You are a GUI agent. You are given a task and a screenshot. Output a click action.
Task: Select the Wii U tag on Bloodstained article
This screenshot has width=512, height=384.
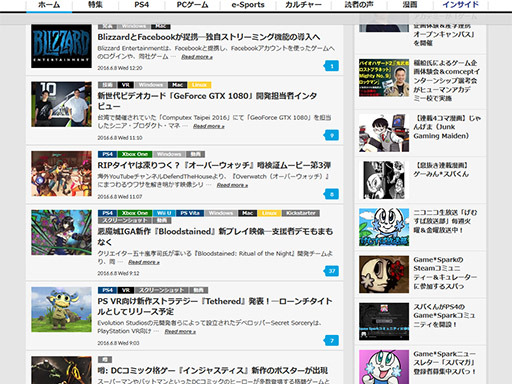pos(164,213)
